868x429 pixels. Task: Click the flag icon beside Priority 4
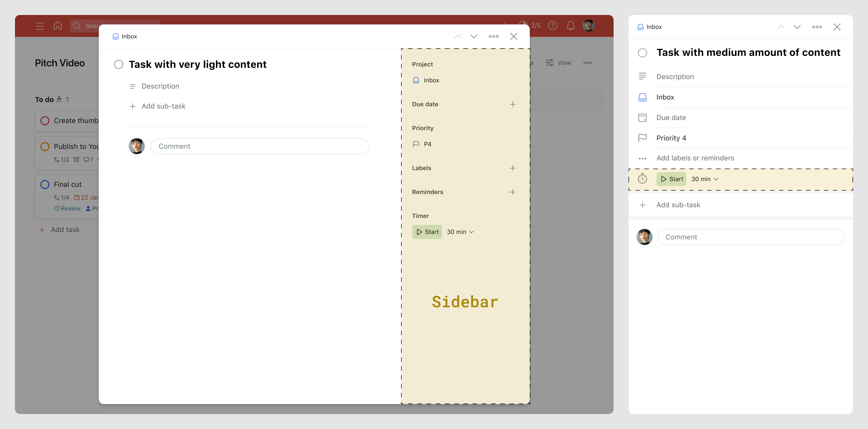(643, 138)
